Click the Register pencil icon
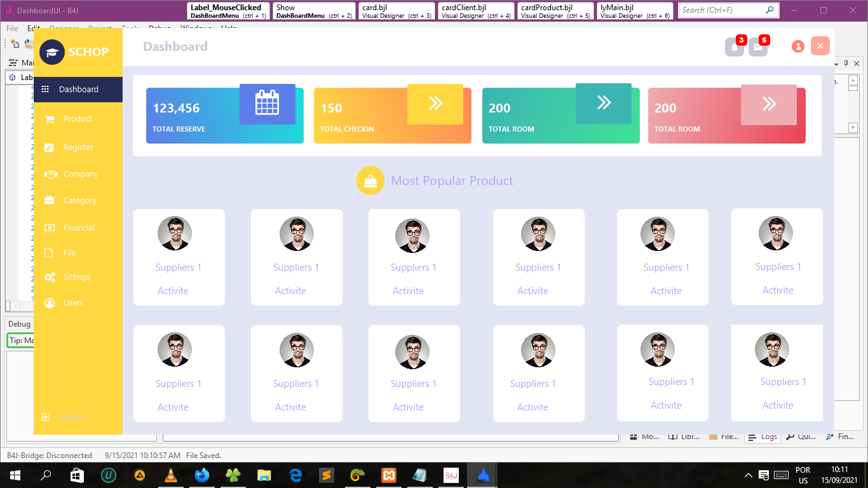The width and height of the screenshot is (868, 488). click(50, 147)
